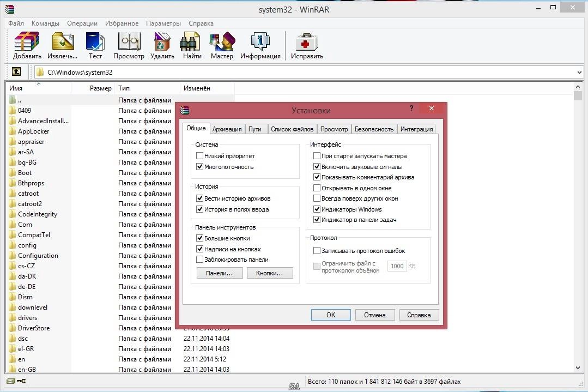Sort by the Изменён column header
The image size is (588, 392).
207,88
